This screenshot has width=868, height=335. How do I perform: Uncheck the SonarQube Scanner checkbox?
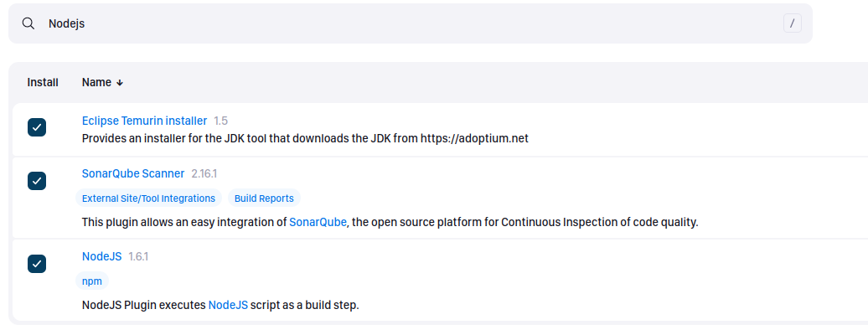tap(37, 181)
